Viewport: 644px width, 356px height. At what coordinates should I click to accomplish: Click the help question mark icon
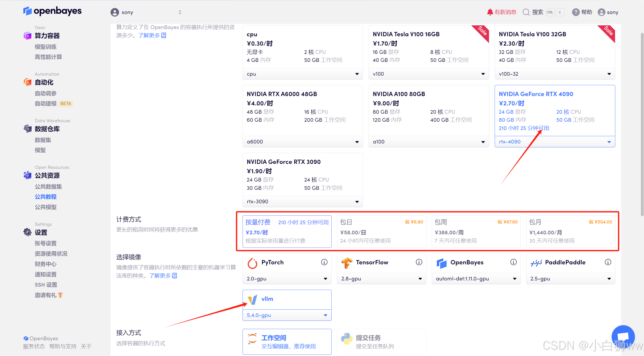click(575, 12)
